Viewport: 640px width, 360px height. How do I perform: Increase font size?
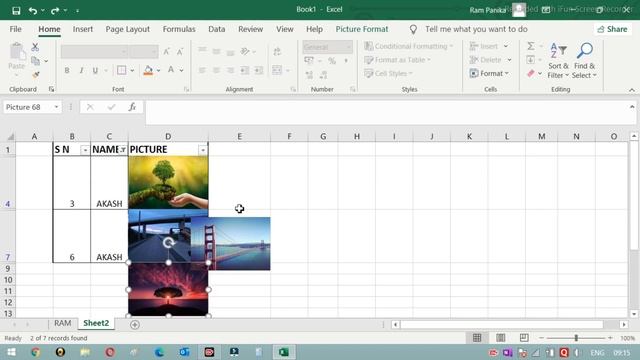(166, 51)
